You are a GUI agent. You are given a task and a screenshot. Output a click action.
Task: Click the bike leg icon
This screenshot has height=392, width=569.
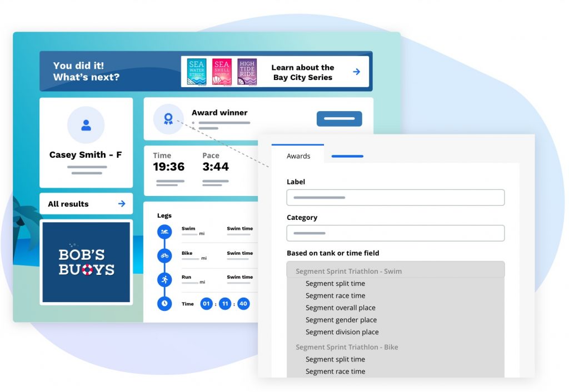pyautogui.click(x=164, y=256)
